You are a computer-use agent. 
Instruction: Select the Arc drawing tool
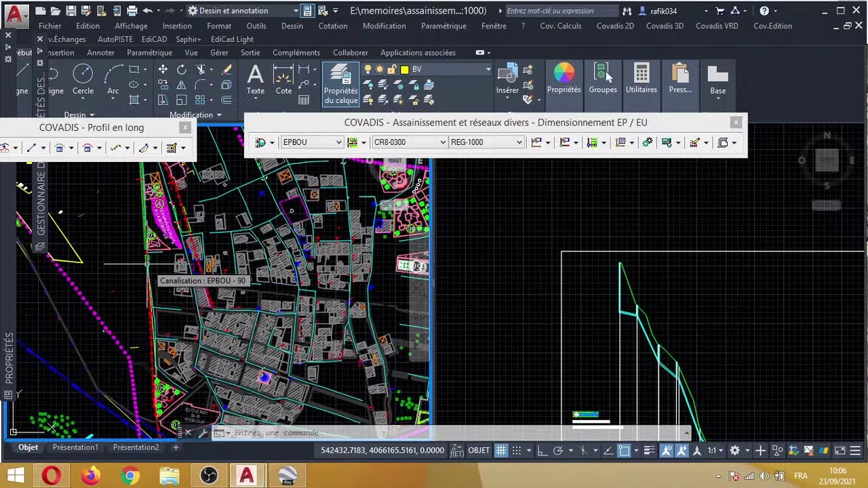pos(113,80)
